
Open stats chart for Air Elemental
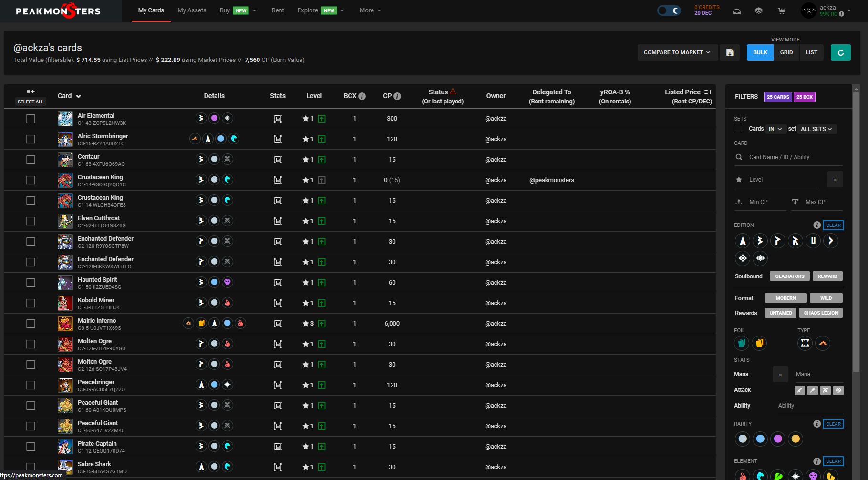pos(278,119)
